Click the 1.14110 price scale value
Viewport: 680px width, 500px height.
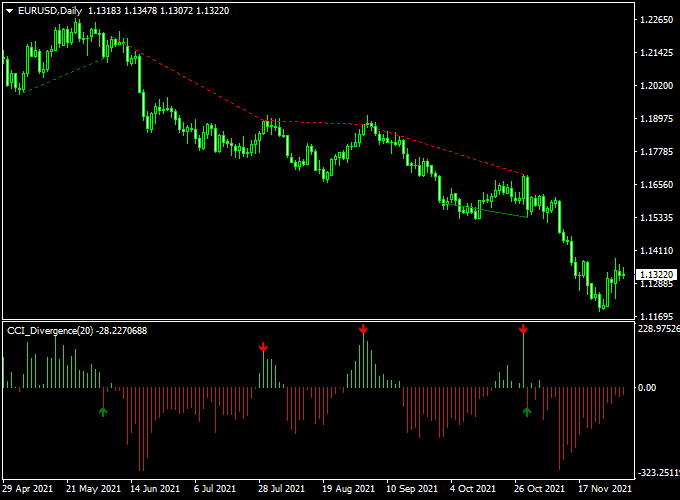[x=657, y=251]
